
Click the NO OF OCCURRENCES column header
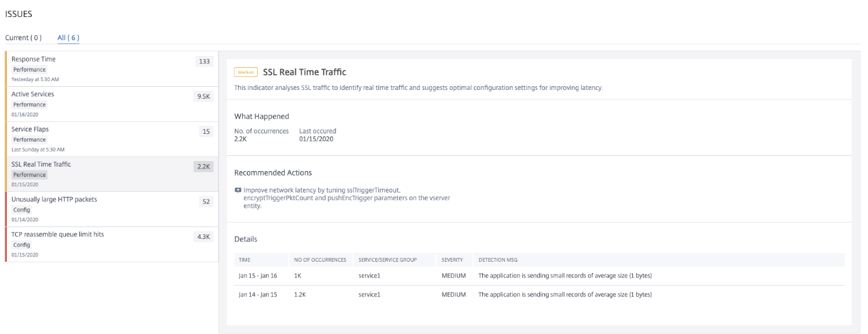[320, 259]
